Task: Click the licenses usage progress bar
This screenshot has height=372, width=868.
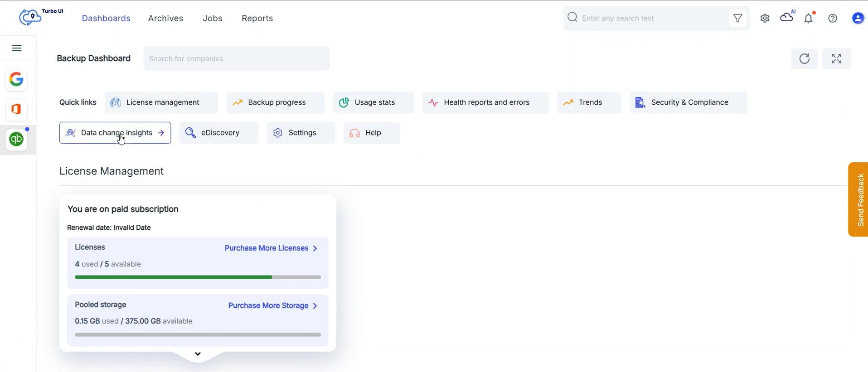Action: [198, 277]
